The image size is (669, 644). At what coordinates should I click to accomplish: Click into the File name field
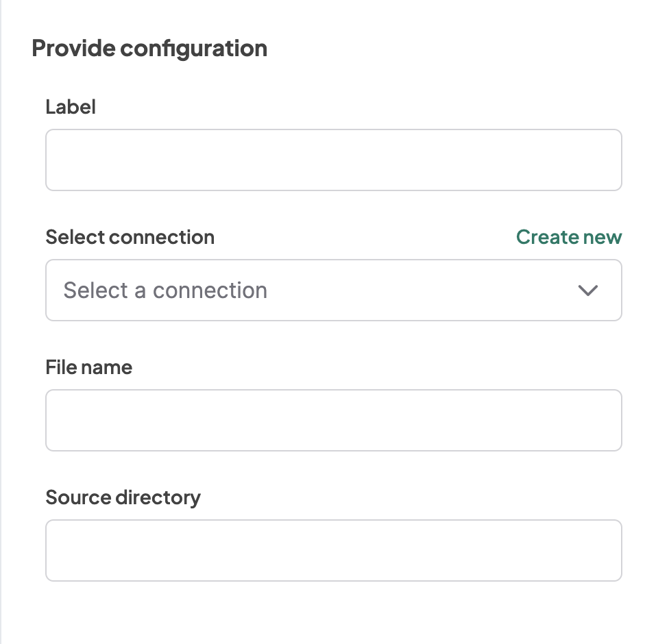click(333, 421)
